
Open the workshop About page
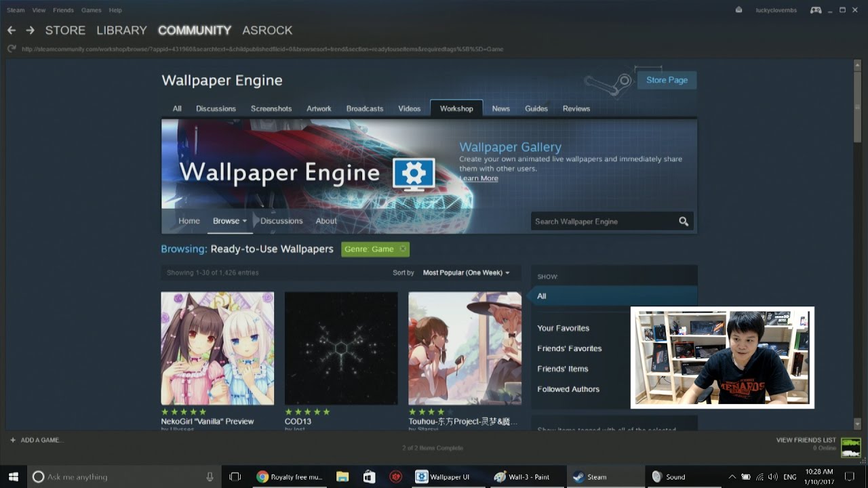point(326,221)
